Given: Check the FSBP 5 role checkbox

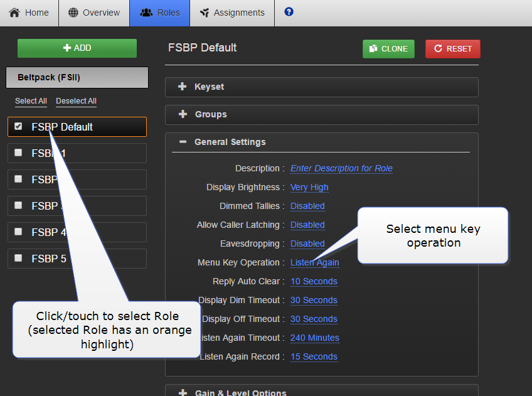Looking at the screenshot, I should click(18, 259).
